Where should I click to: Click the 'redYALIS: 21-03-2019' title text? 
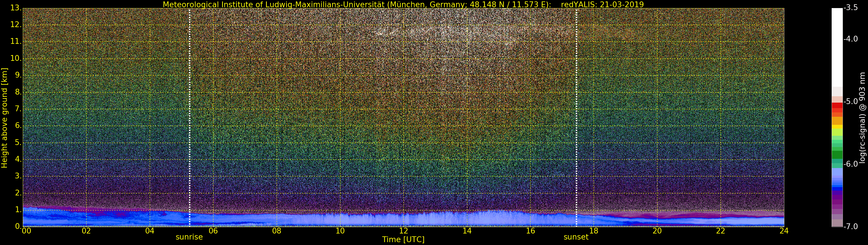tap(602, 4)
